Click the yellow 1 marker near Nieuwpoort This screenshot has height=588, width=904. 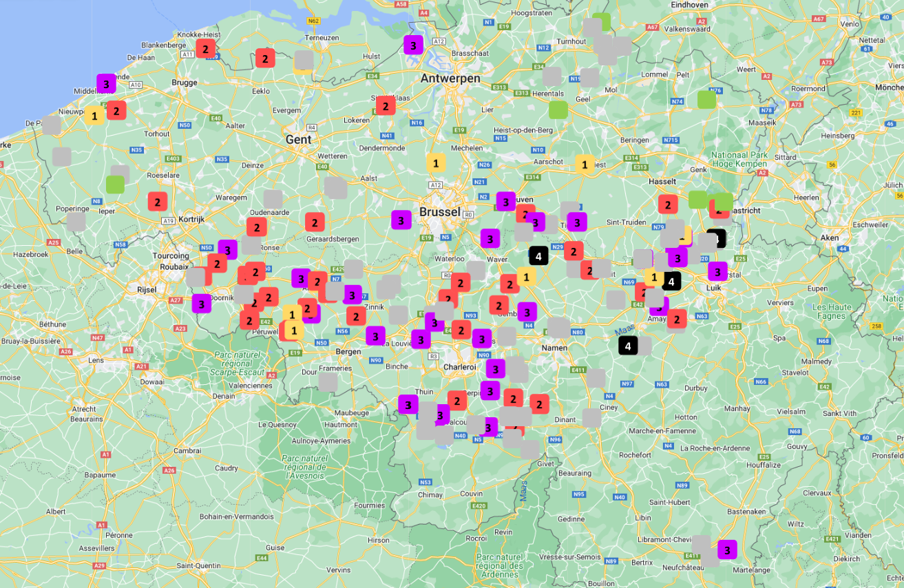click(x=94, y=115)
